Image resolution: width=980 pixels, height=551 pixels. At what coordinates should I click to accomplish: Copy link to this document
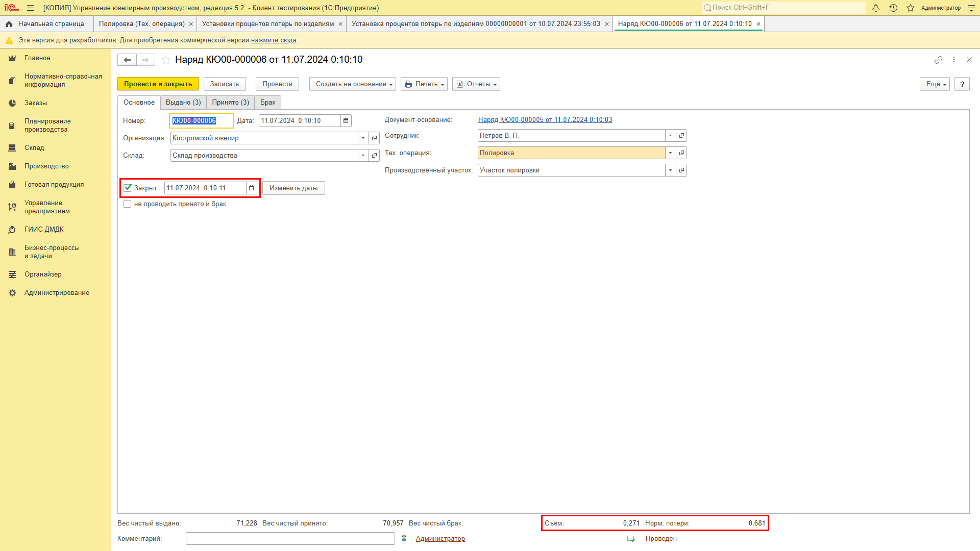point(938,60)
